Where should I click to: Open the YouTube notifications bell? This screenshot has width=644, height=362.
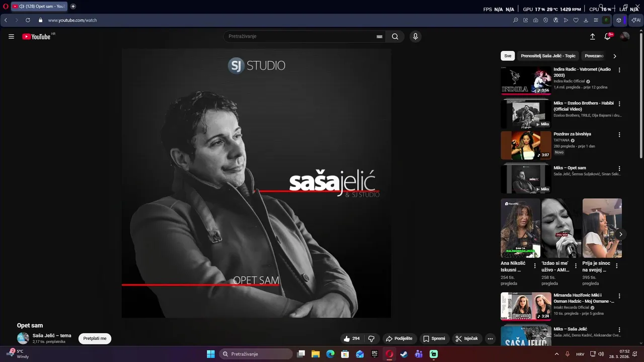coord(607,36)
